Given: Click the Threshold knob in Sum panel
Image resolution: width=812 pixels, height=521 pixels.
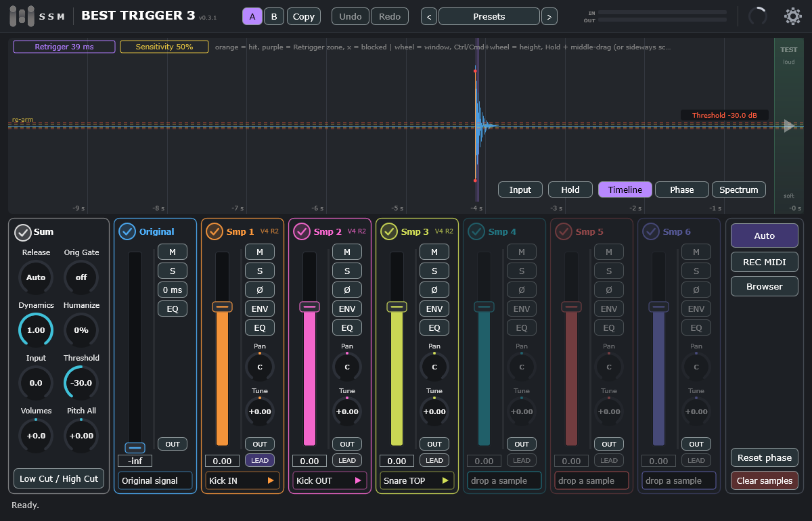Looking at the screenshot, I should [81, 383].
